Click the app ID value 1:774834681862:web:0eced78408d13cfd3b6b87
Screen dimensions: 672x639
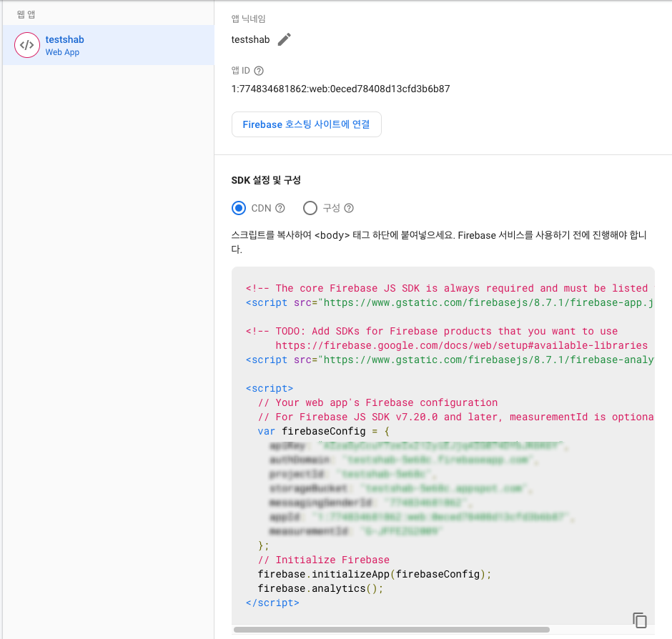point(341,89)
